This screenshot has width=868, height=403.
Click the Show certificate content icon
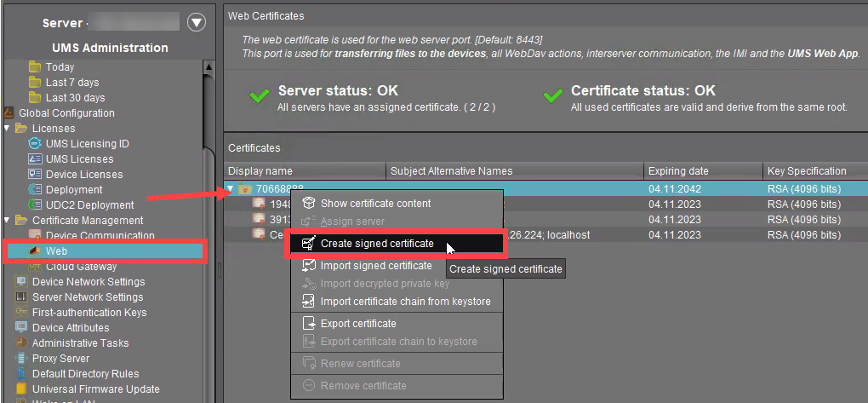(309, 204)
